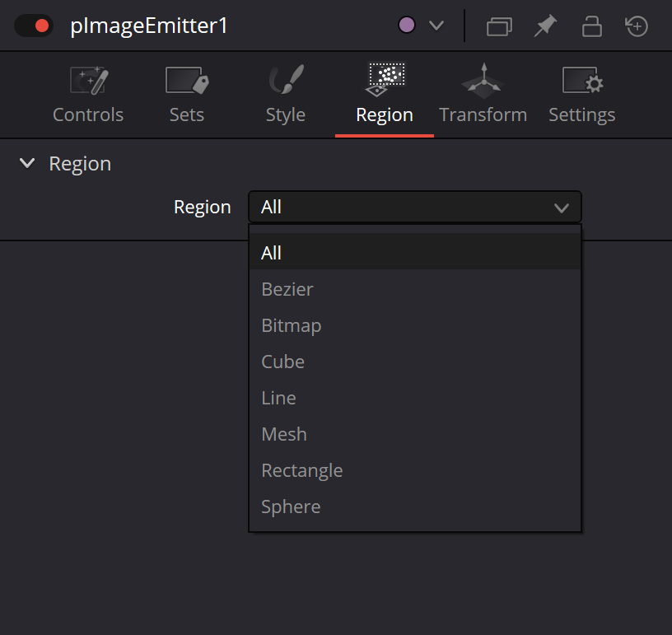Screen dimensions: 672x635
Task: Open the Style brush icon
Action: pos(287,79)
